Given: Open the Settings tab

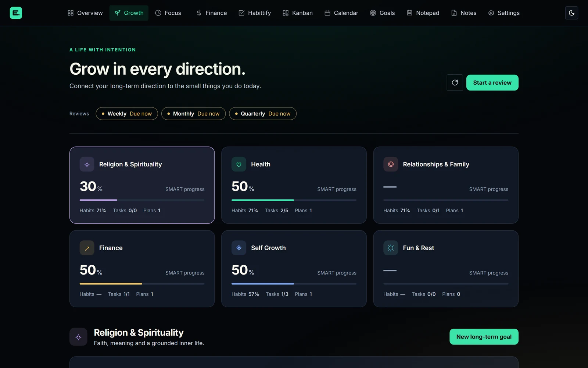Looking at the screenshot, I should (504, 13).
